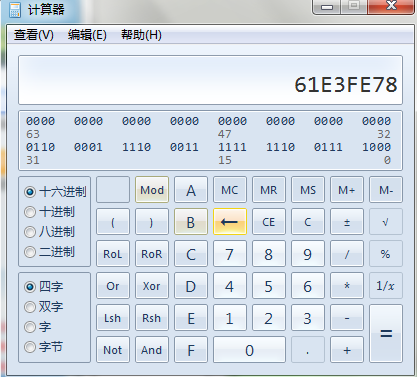Click hex digit E button
The image size is (417, 377).
pyautogui.click(x=191, y=318)
